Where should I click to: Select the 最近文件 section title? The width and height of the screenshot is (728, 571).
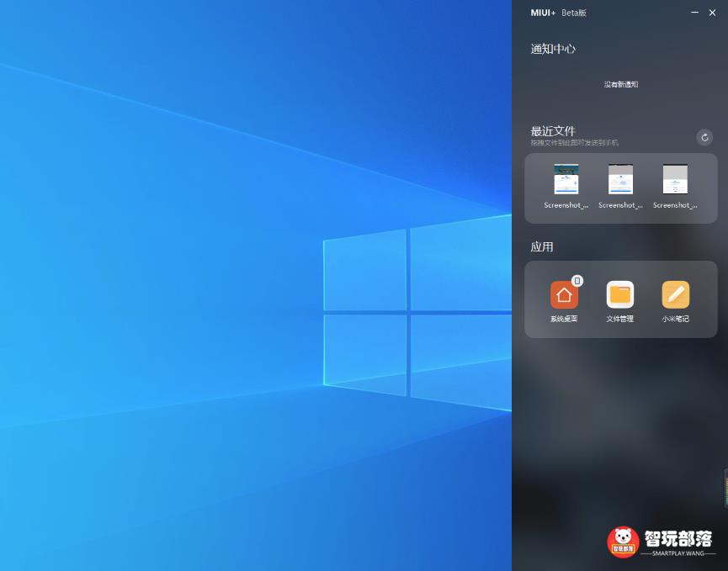[553, 131]
